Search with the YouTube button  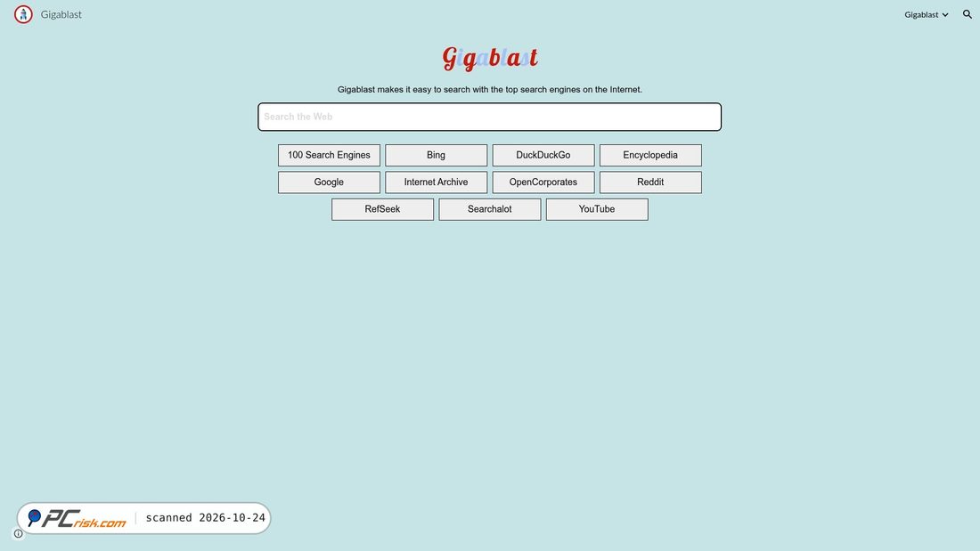point(597,209)
